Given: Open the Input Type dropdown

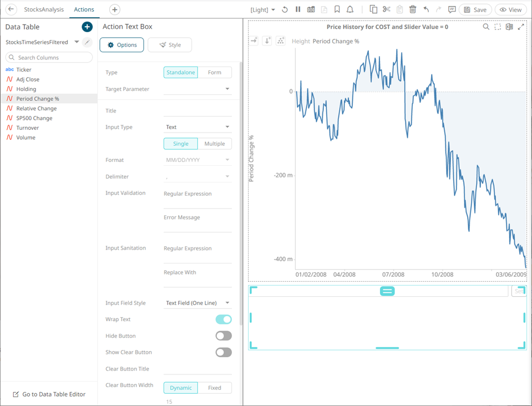Looking at the screenshot, I should pyautogui.click(x=197, y=127).
